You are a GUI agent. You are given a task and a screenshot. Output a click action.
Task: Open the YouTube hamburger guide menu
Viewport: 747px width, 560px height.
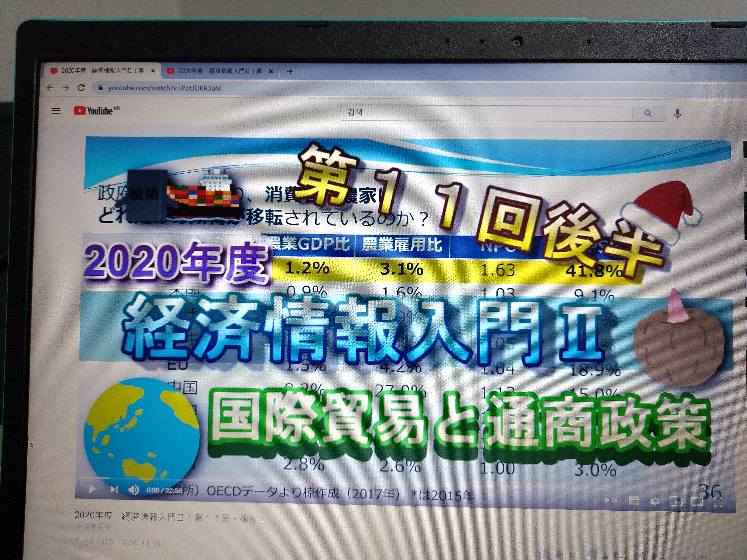point(56,111)
